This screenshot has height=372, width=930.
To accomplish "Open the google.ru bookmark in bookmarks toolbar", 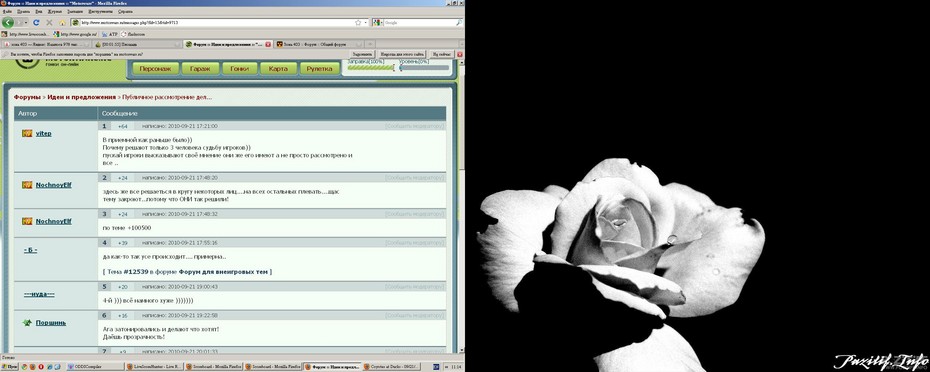I will point(75,34).
